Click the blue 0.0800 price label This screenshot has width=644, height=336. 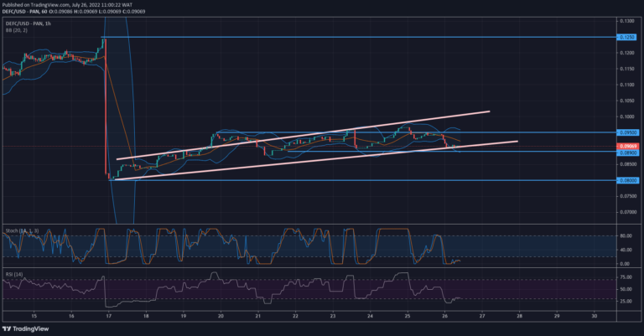(x=627, y=180)
